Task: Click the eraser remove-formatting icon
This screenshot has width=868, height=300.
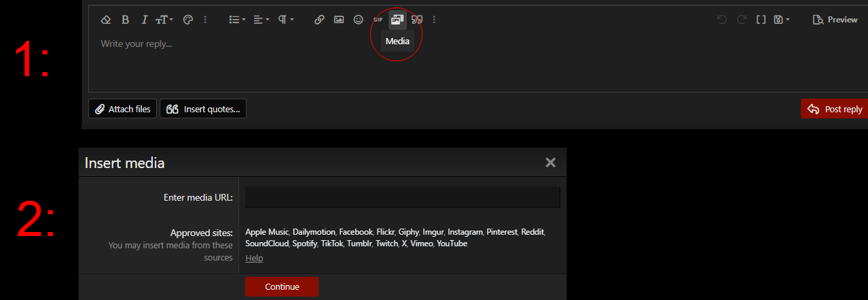Action: tap(105, 20)
